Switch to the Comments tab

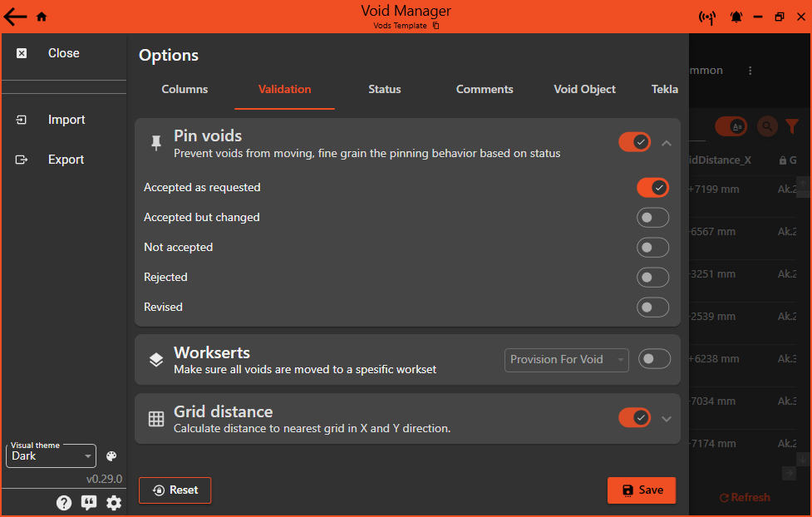485,89
